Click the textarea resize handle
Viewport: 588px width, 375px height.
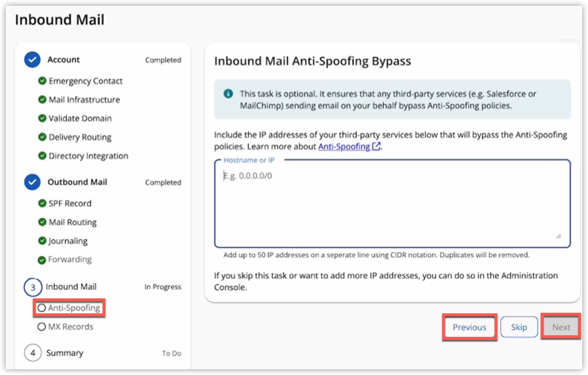pyautogui.click(x=558, y=235)
